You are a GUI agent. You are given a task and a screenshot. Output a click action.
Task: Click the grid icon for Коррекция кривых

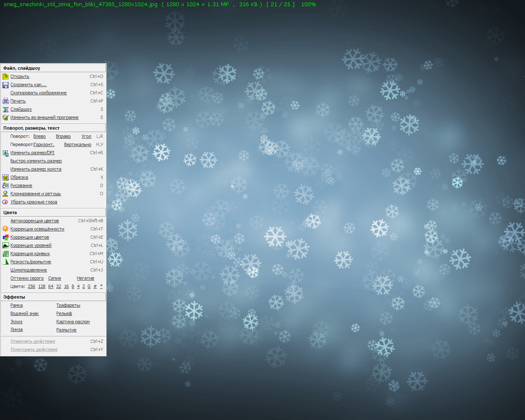pos(5,253)
